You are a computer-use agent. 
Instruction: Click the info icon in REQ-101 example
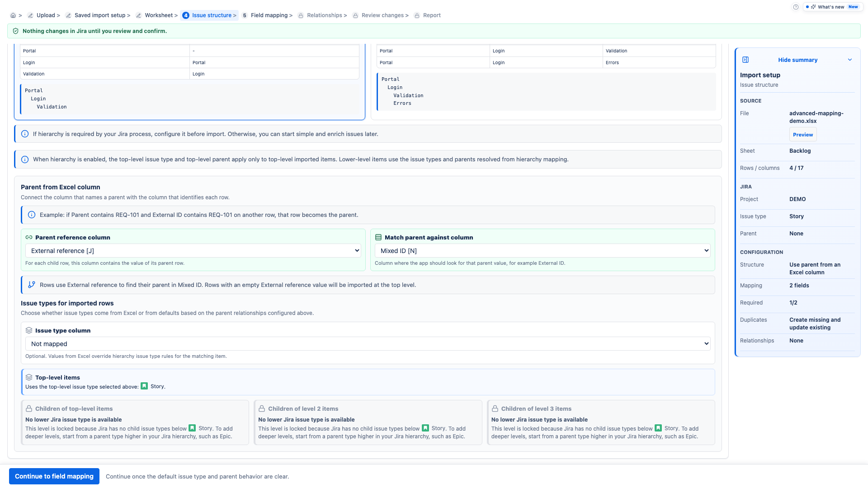pyautogui.click(x=32, y=215)
